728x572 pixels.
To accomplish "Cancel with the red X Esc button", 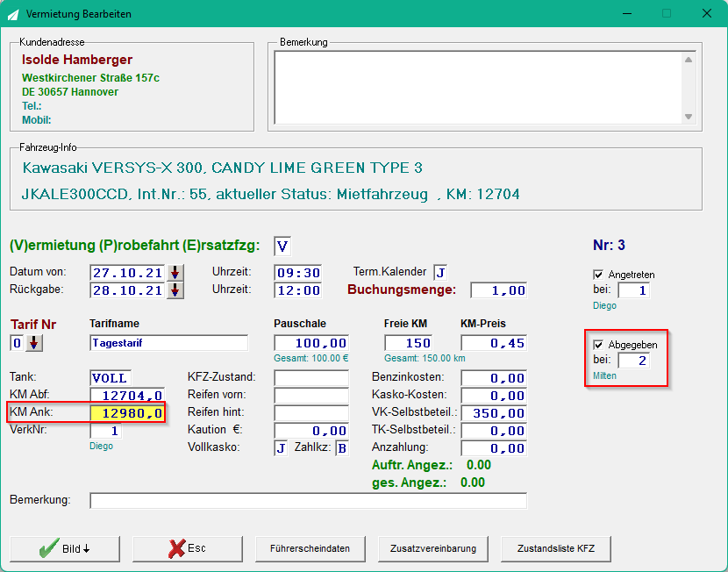I will pos(188,549).
